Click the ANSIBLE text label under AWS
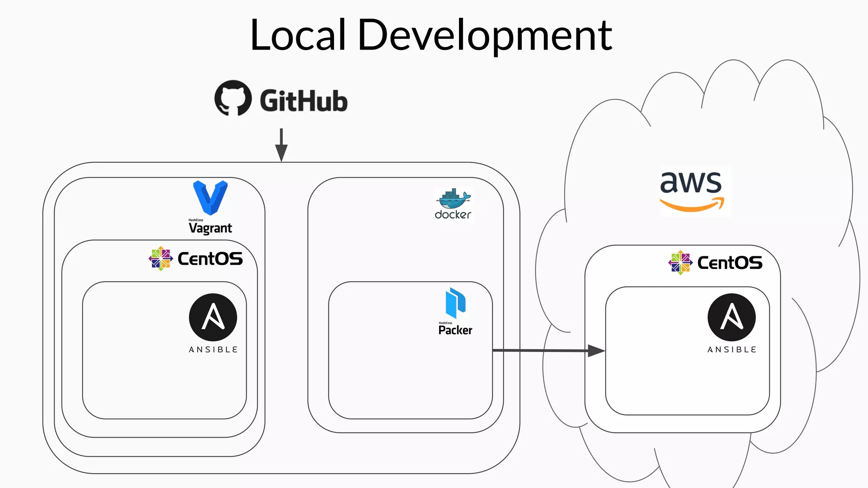 (732, 349)
